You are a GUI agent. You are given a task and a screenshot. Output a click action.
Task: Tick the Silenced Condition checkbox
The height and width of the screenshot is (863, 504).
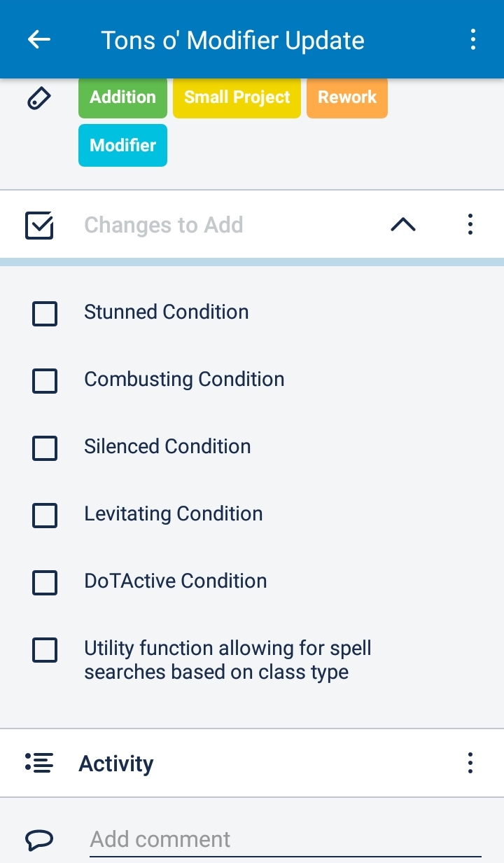click(x=45, y=448)
